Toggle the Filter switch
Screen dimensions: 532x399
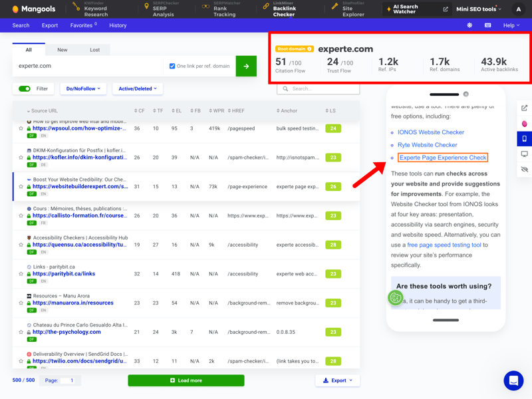pyautogui.click(x=25, y=88)
